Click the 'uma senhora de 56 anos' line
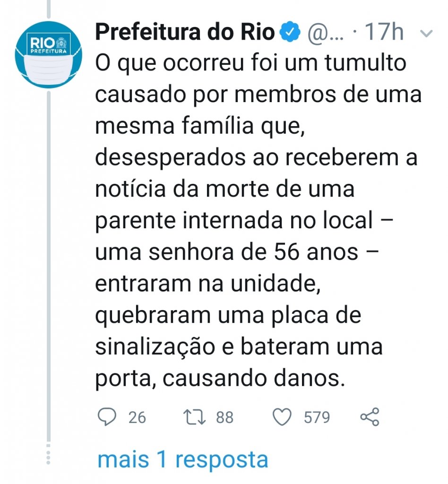Viewport: 448px width, 484px height. [x=237, y=252]
